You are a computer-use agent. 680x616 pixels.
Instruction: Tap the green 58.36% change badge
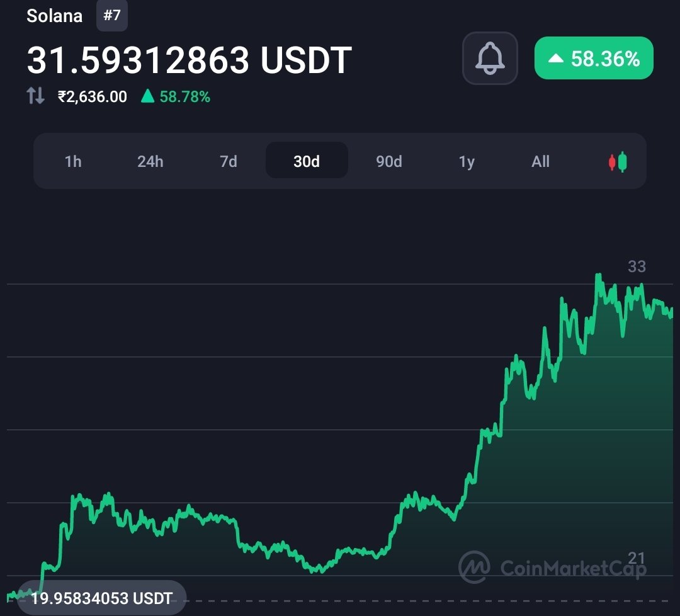pos(594,58)
